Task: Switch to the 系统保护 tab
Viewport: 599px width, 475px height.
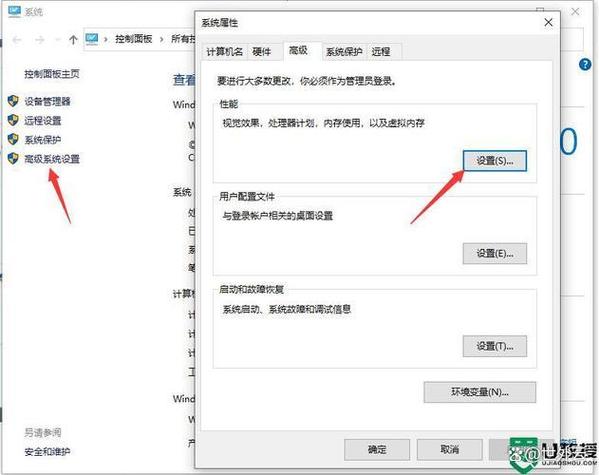Action: 344,52
